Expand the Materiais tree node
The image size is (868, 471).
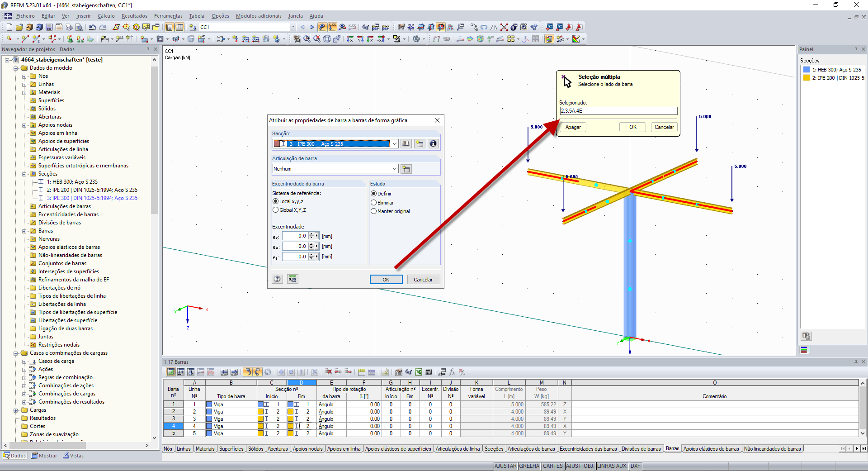pos(24,92)
